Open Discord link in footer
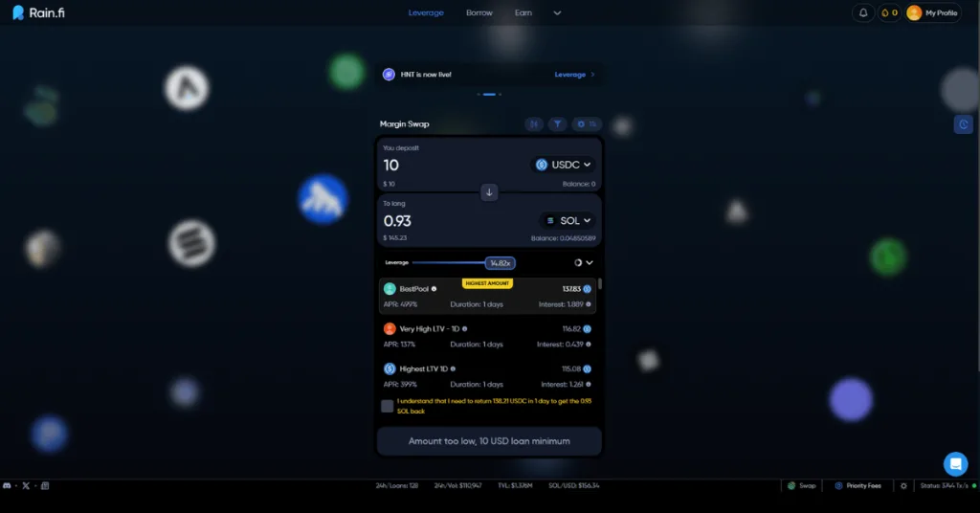This screenshot has height=513, width=980. 7,485
